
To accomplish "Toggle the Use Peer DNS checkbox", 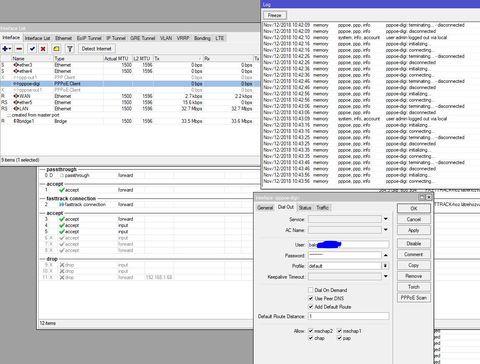I will pyautogui.click(x=311, y=298).
